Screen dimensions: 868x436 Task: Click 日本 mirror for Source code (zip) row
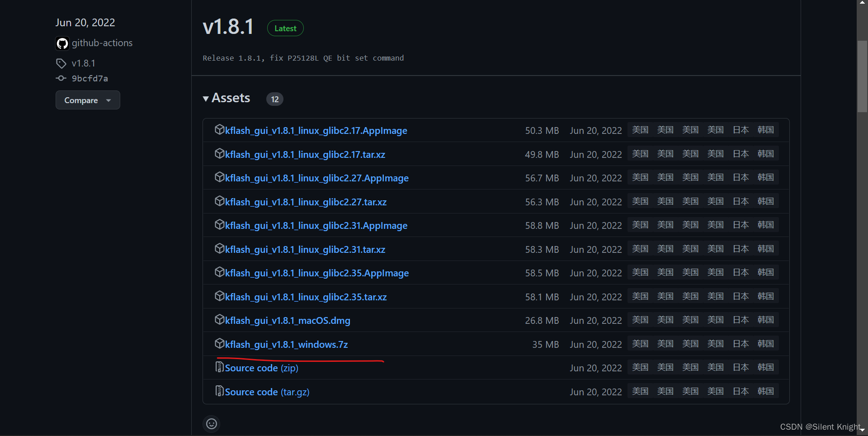click(741, 367)
